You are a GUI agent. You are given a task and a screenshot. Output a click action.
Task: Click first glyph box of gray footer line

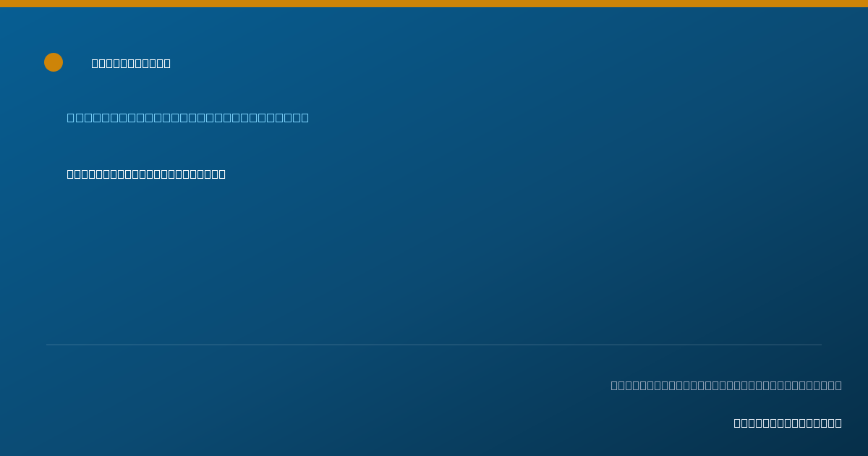[615, 386]
